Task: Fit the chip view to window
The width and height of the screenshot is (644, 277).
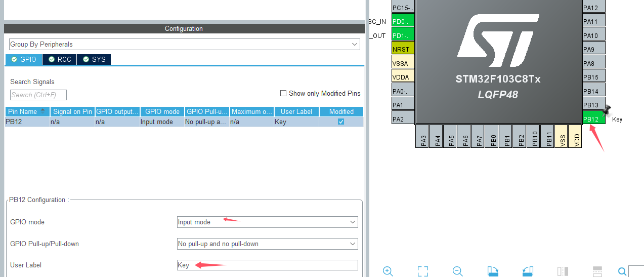Action: (x=423, y=271)
